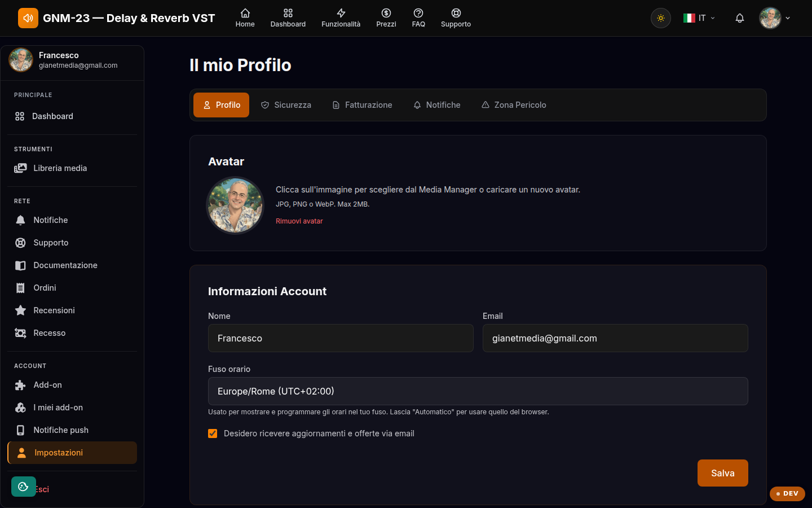The height and width of the screenshot is (508, 812).
Task: Open Home in the top navigation
Action: (245, 18)
